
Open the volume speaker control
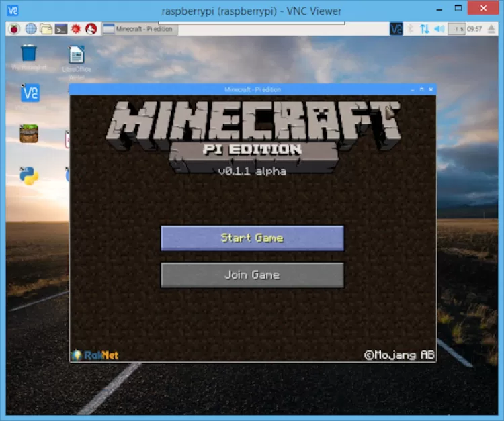point(439,29)
